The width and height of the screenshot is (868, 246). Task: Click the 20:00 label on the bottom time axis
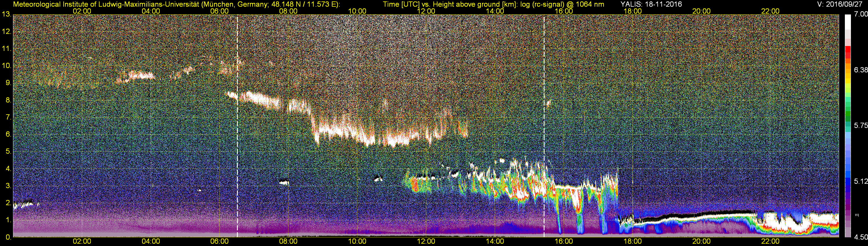(702, 242)
